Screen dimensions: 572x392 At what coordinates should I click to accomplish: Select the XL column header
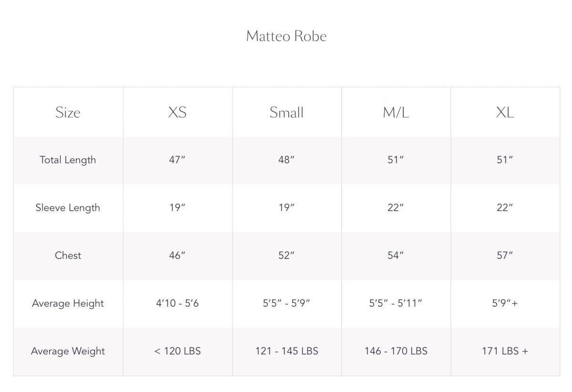[505, 113]
